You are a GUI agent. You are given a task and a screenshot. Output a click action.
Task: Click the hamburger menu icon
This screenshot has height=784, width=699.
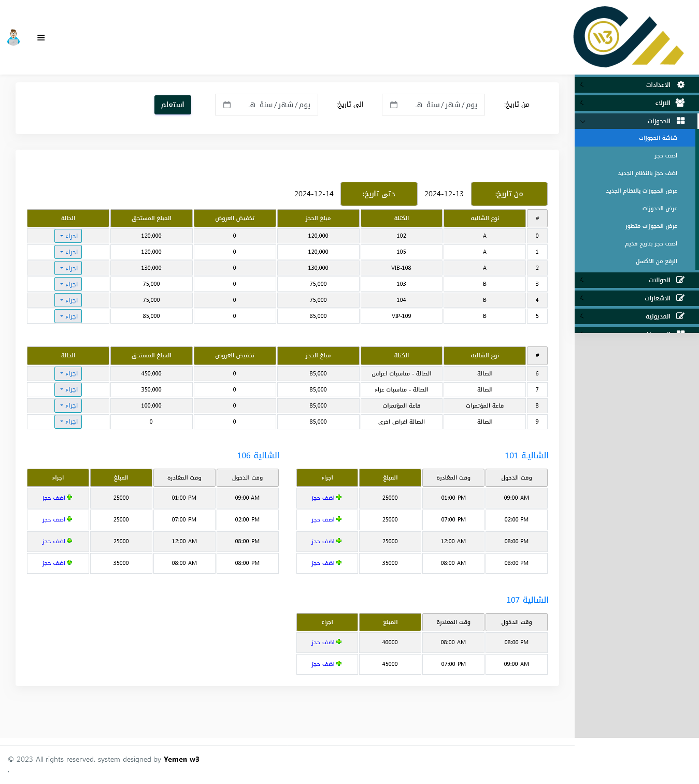(x=41, y=38)
